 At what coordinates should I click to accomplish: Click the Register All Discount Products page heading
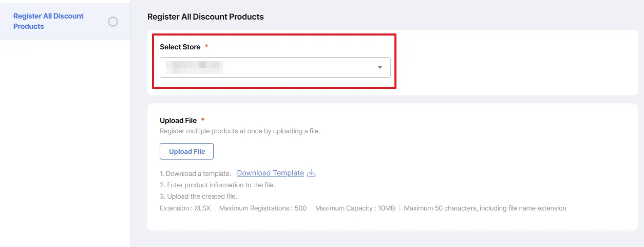coord(205,17)
